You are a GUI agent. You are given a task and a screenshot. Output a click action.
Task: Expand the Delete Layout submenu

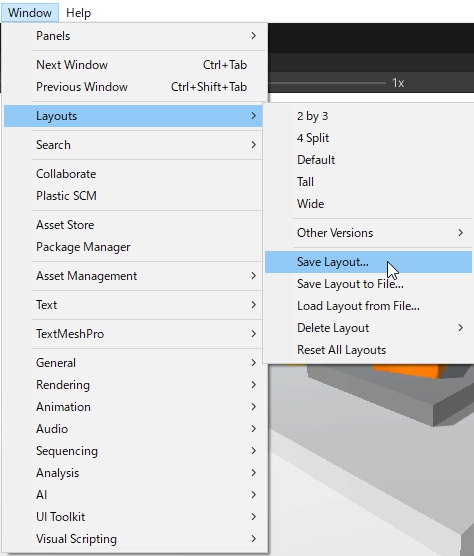(x=368, y=328)
